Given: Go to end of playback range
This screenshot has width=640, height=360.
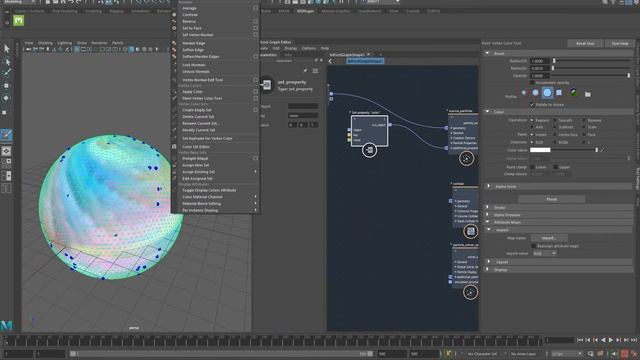Looking at the screenshot, I should pyautogui.click(x=634, y=340).
